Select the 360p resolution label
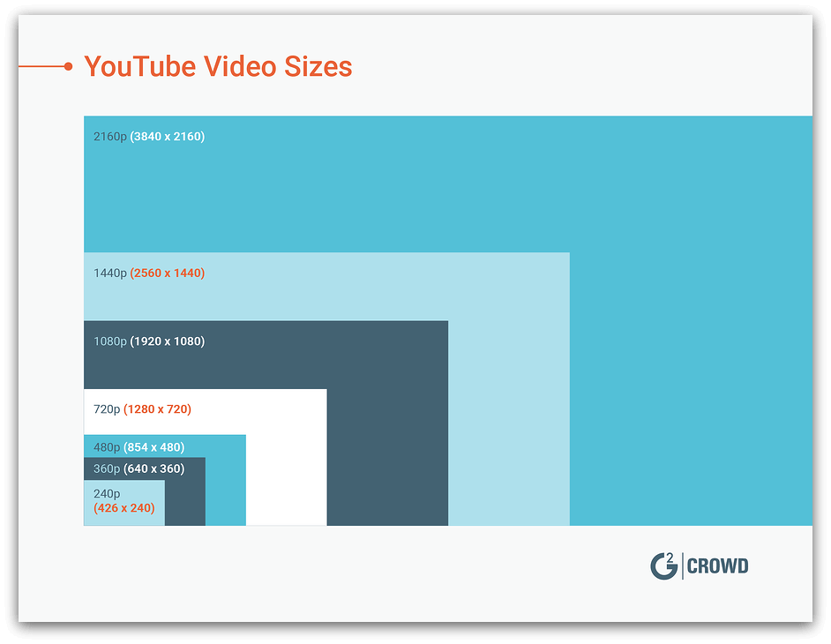The image size is (831, 644). tap(107, 468)
